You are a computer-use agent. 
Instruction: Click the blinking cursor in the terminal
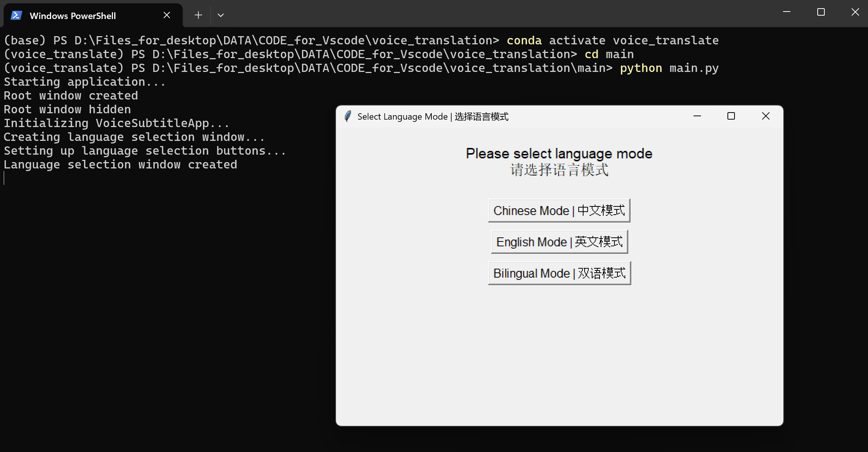[x=4, y=178]
